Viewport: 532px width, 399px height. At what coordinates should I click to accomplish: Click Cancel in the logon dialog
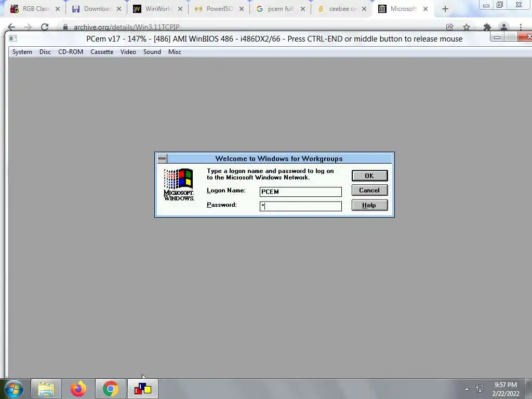point(369,190)
